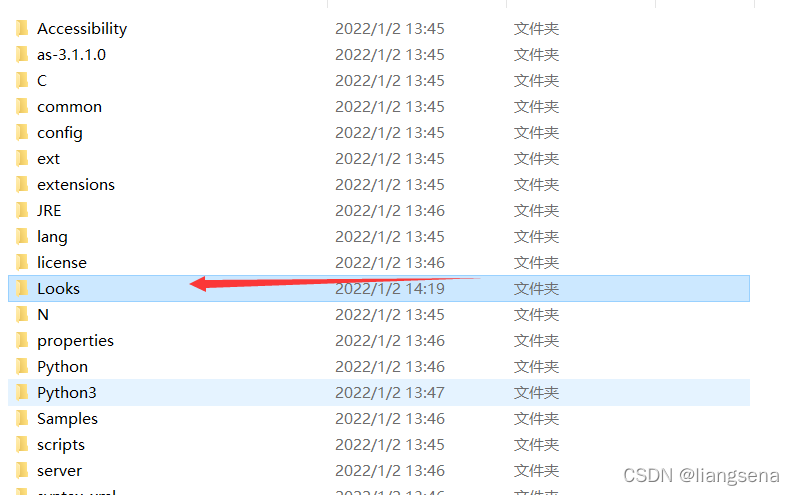Click the properties folder name
Screen dimensions: 794x495
pos(75,341)
